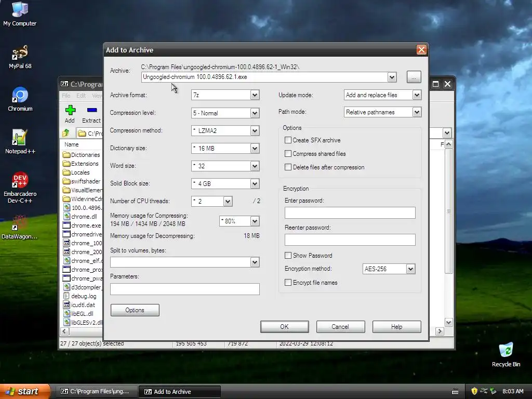Expand the Compression level dropdown
The image size is (532, 399).
click(255, 113)
